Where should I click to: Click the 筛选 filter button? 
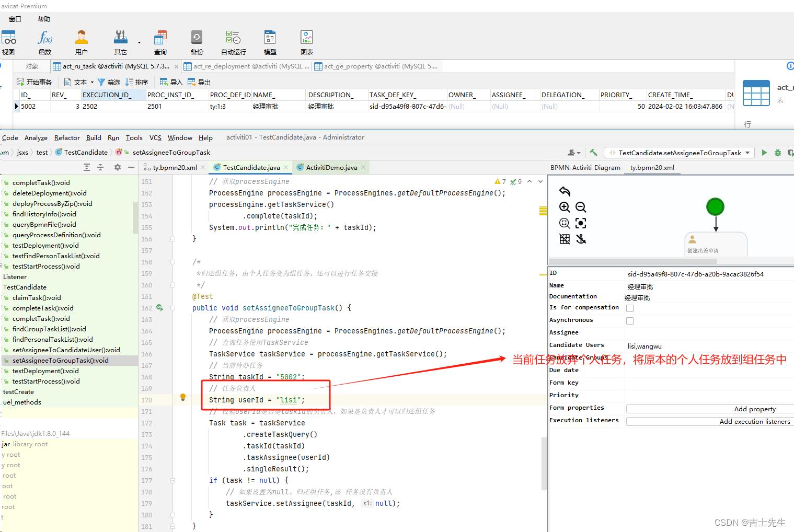pyautogui.click(x=109, y=82)
